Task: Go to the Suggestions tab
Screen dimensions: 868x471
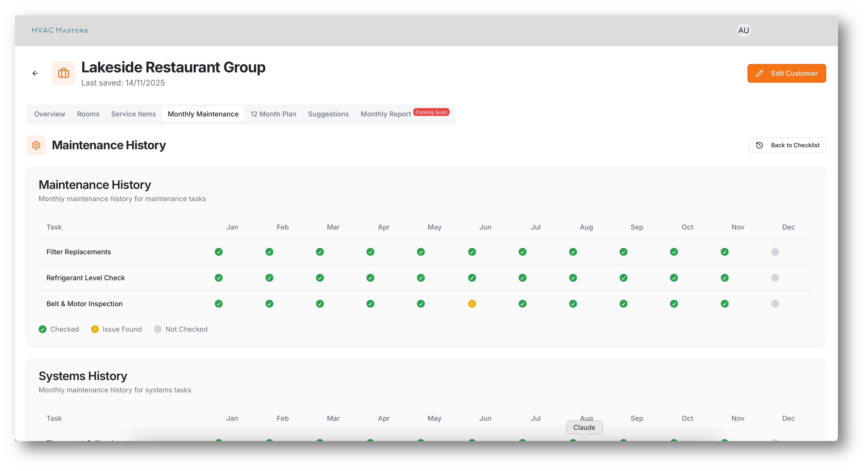Action: click(328, 114)
